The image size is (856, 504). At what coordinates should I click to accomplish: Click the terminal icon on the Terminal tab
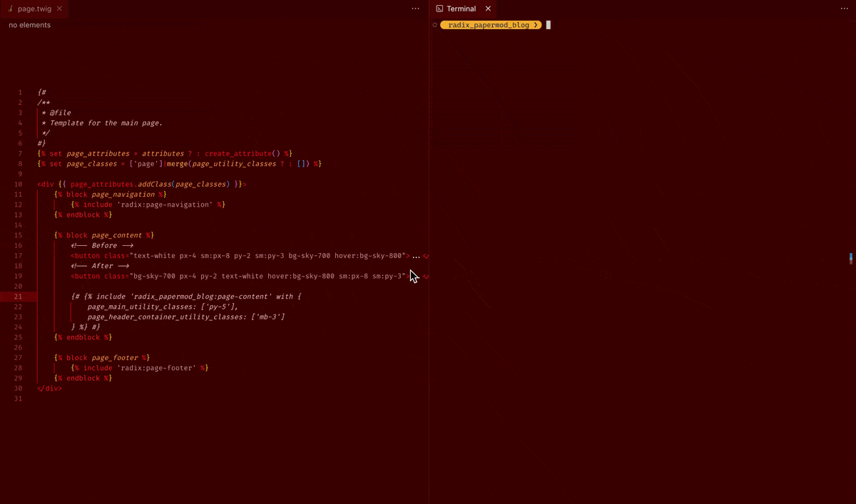click(439, 9)
